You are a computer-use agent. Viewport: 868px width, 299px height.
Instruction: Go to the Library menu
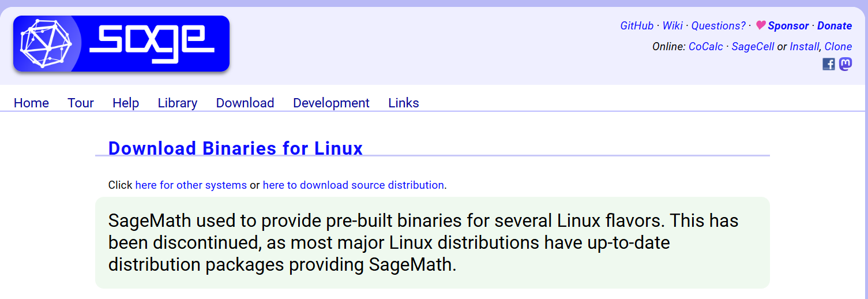178,103
